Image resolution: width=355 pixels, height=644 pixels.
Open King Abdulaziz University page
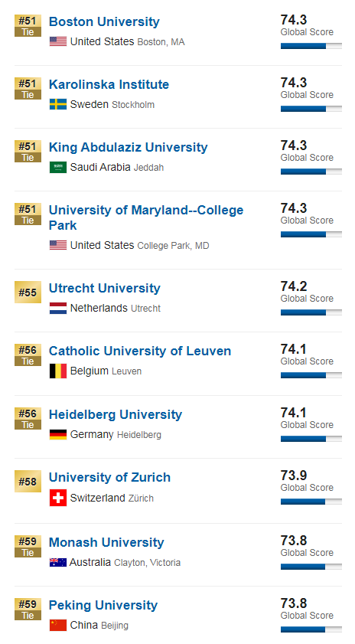[x=128, y=147]
